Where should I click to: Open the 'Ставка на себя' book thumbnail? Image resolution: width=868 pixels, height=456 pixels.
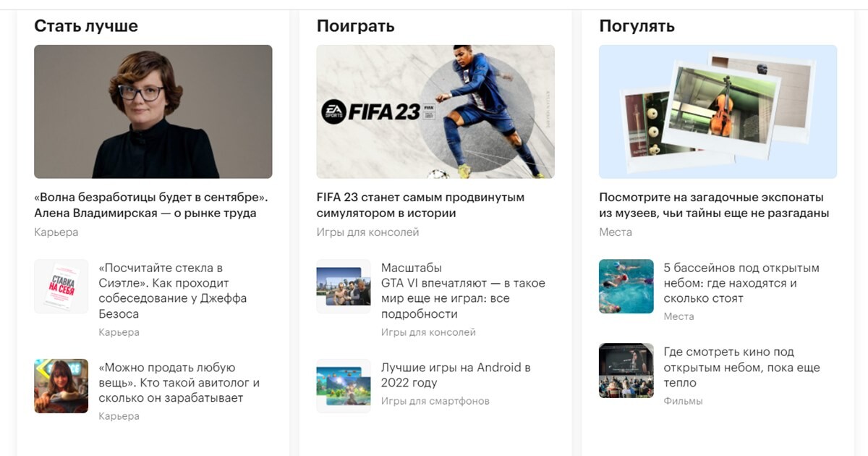pyautogui.click(x=61, y=287)
